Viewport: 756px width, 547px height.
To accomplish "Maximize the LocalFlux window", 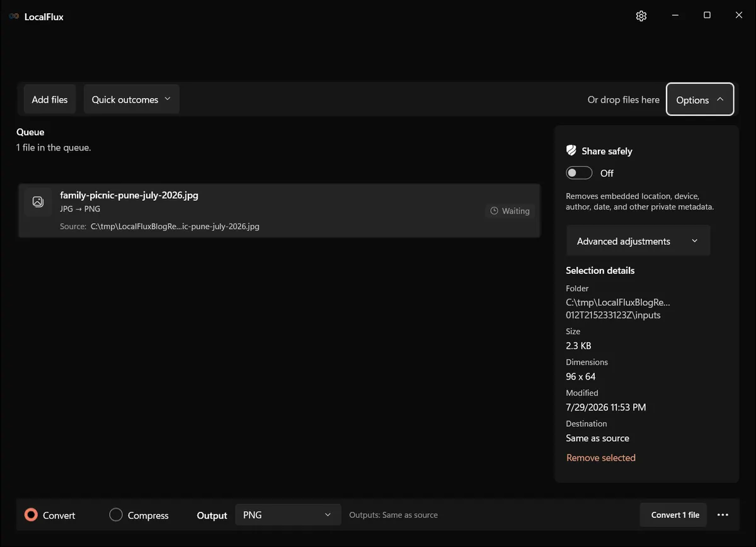I will pos(707,16).
